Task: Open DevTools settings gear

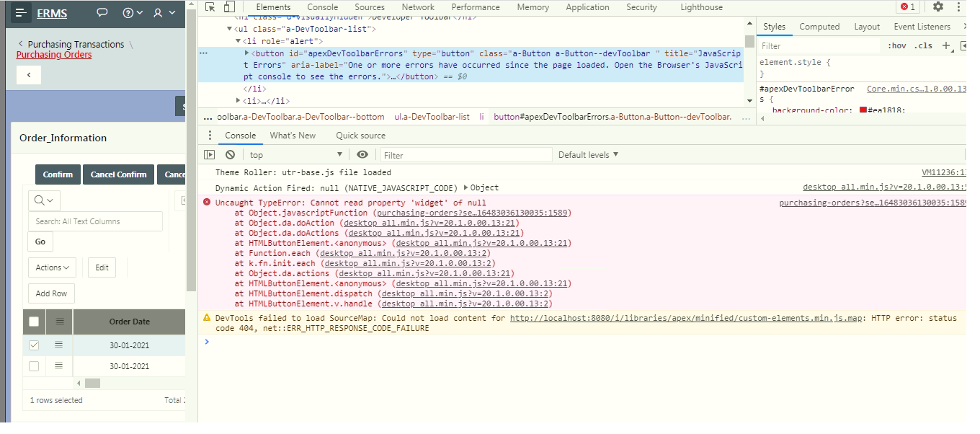Action: click(937, 7)
